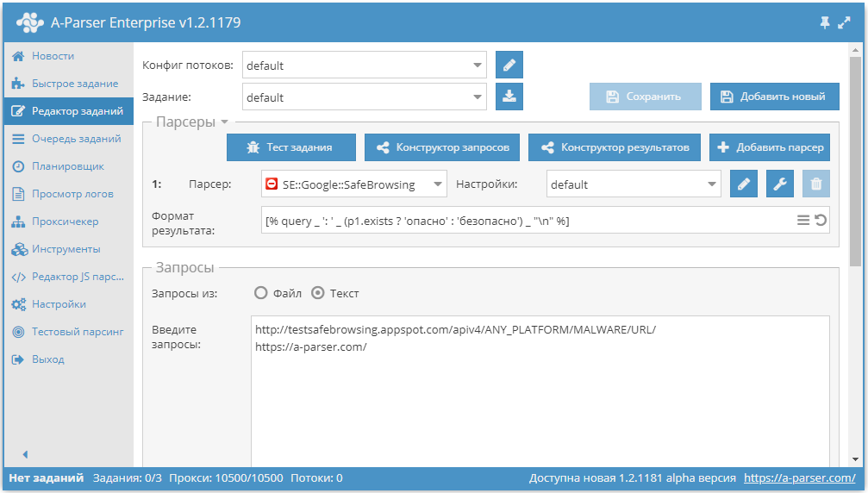The width and height of the screenshot is (868, 493).
Task: Open result format menu lines icon
Action: click(x=803, y=221)
